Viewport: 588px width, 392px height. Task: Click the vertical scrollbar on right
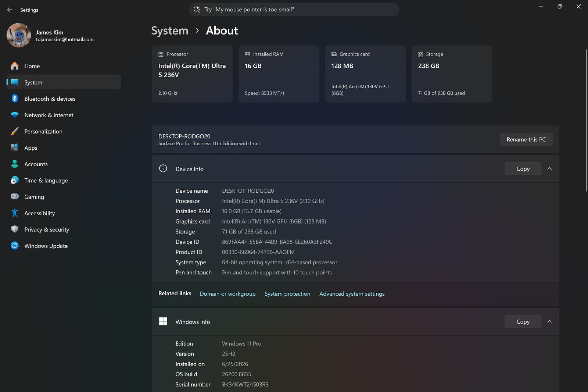click(x=586, y=120)
